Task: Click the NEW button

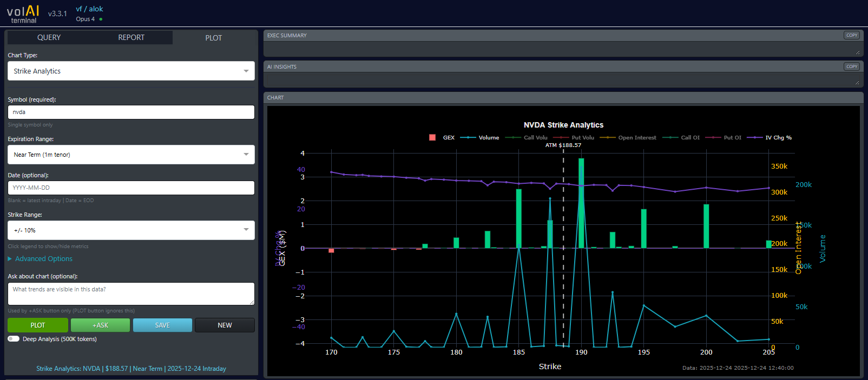Action: pos(225,325)
